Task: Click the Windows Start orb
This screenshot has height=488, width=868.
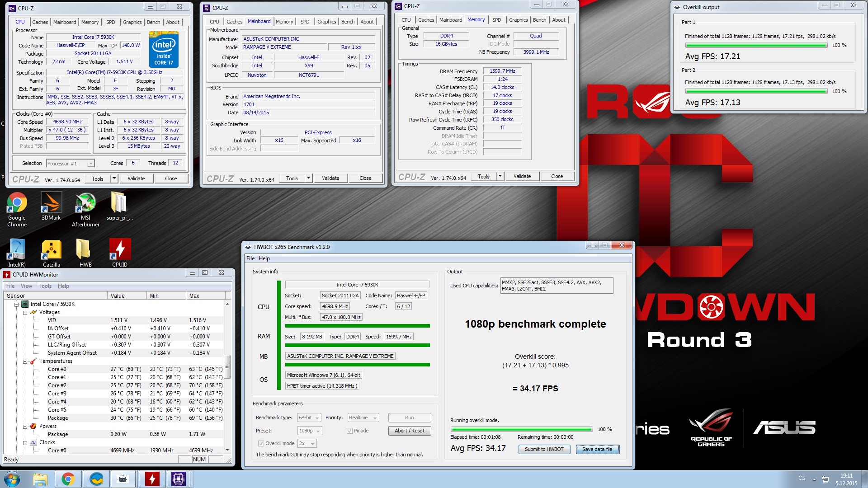Action: [12, 479]
